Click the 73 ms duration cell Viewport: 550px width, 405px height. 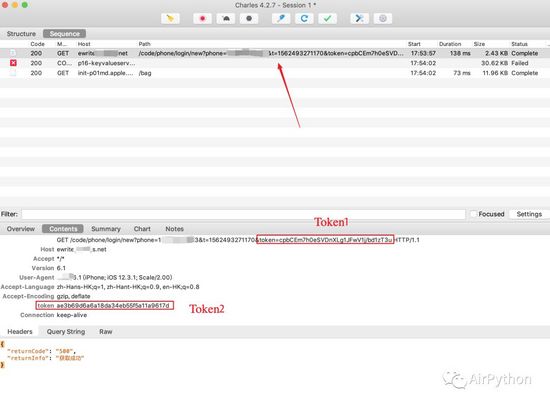click(462, 73)
